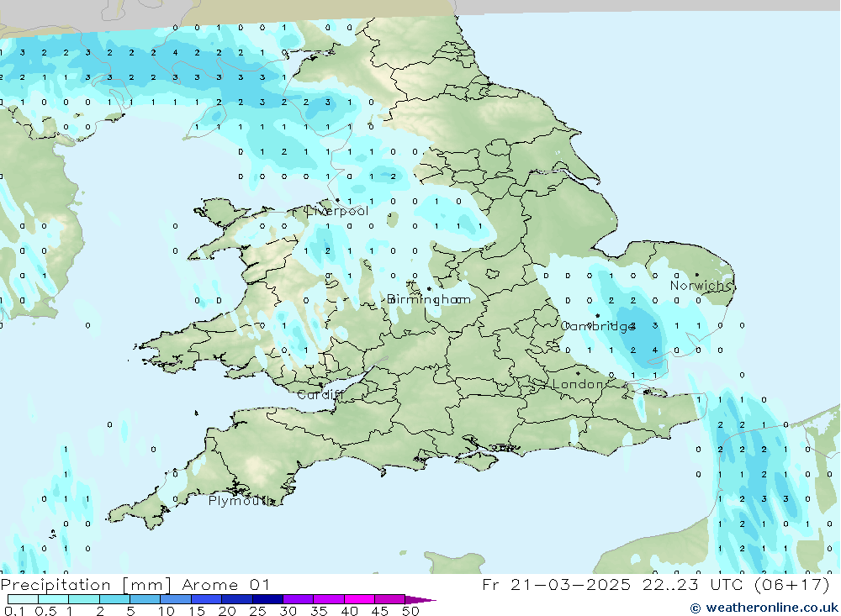The width and height of the screenshot is (841, 616).
Task: Click the legend label '25'
Action: [x=258, y=611]
